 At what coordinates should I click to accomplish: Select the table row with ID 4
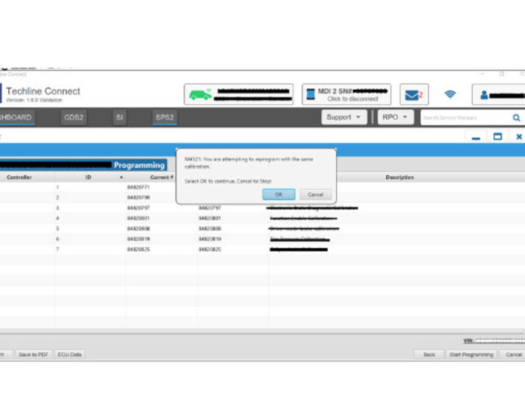[262, 218]
